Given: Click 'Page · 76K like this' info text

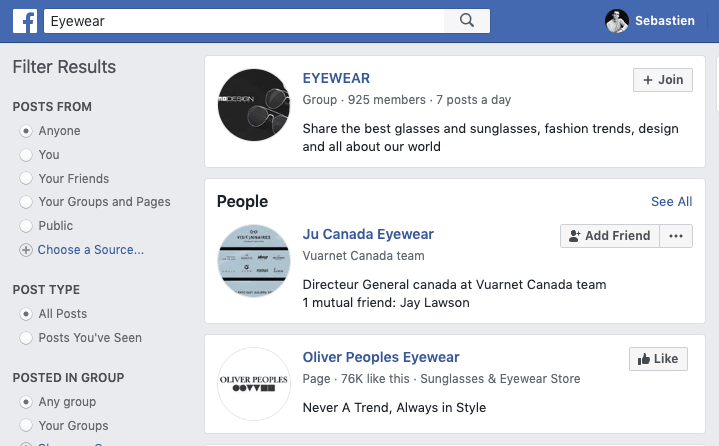Looking at the screenshot, I should [356, 379].
